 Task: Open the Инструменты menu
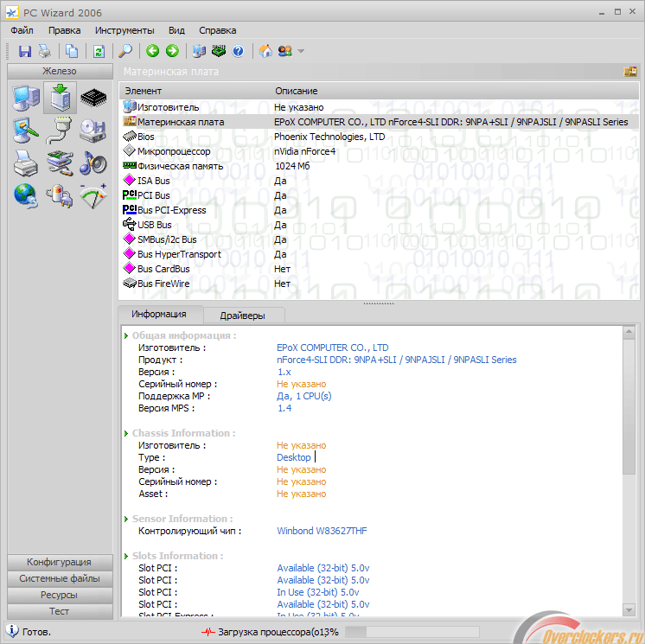tap(125, 30)
